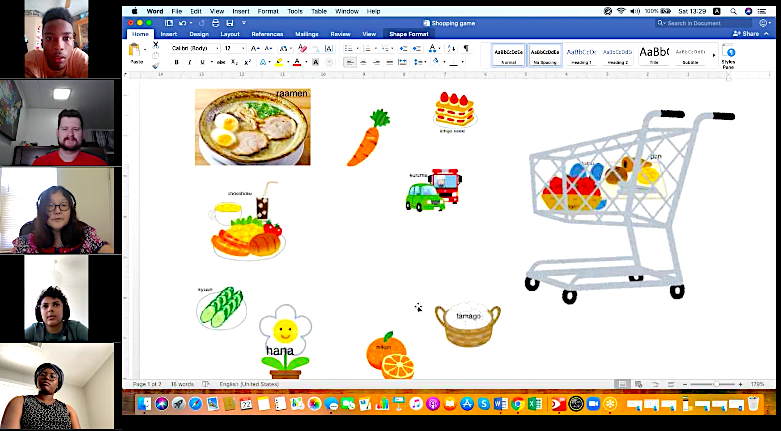Image resolution: width=781 pixels, height=431 pixels.
Task: Click the show paragraph marks (¶) icon
Action: [x=465, y=48]
